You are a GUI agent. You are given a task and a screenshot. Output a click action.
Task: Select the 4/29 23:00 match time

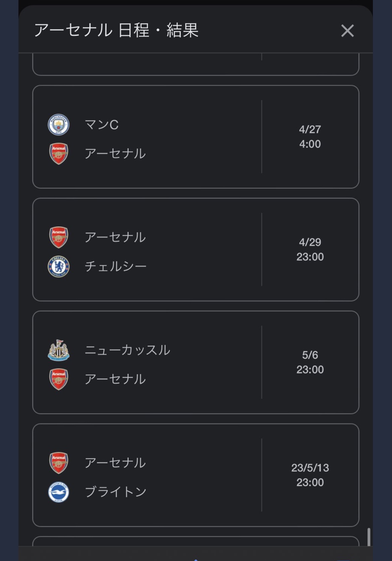point(310,249)
